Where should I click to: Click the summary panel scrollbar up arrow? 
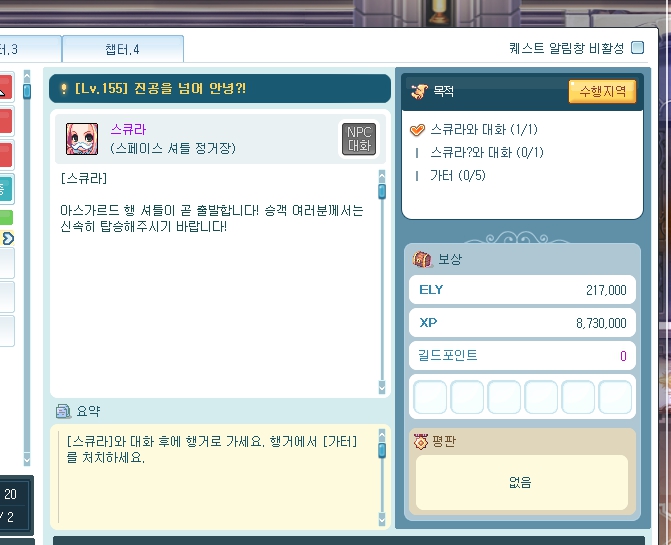point(382,436)
